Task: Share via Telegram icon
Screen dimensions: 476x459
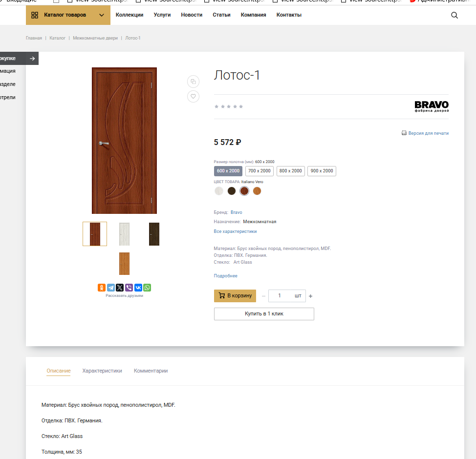Action: [x=111, y=288]
